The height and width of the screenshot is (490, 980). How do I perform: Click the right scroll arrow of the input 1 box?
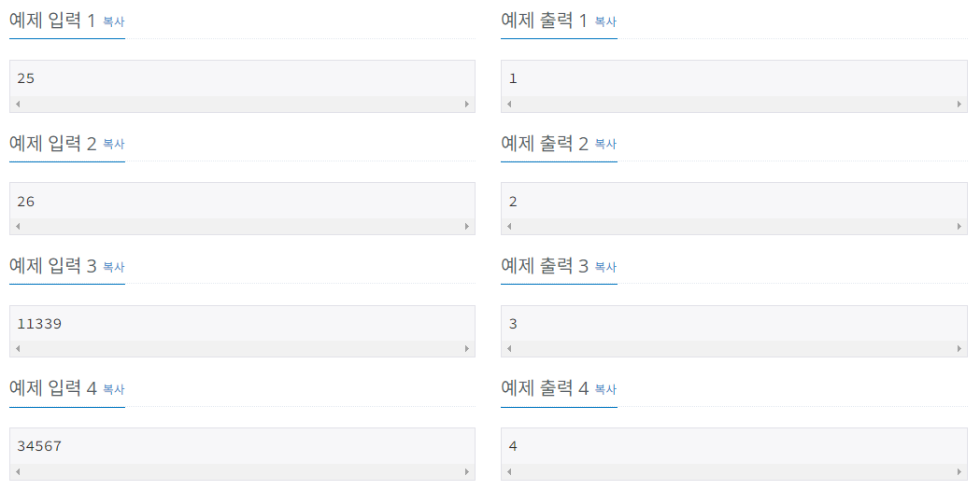point(467,104)
